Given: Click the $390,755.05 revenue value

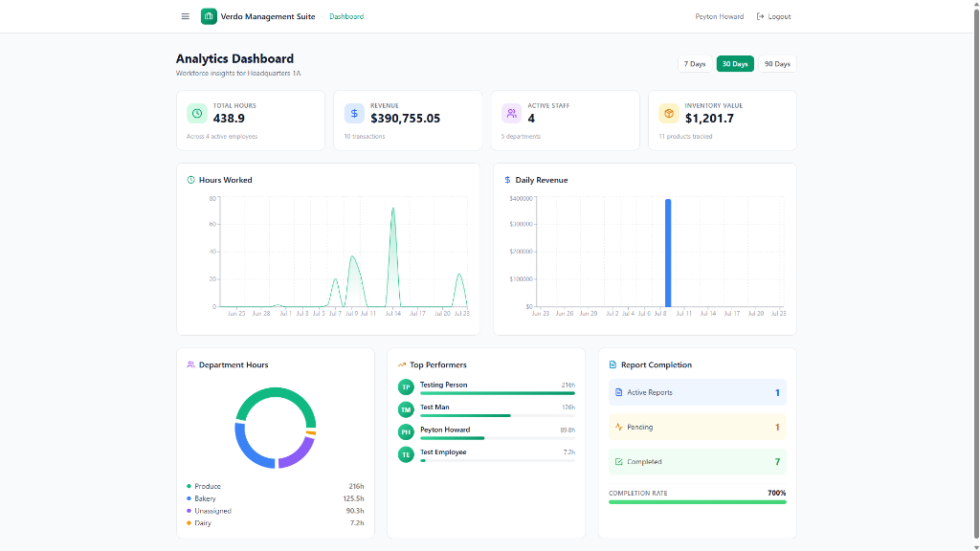Looking at the screenshot, I should pos(405,118).
